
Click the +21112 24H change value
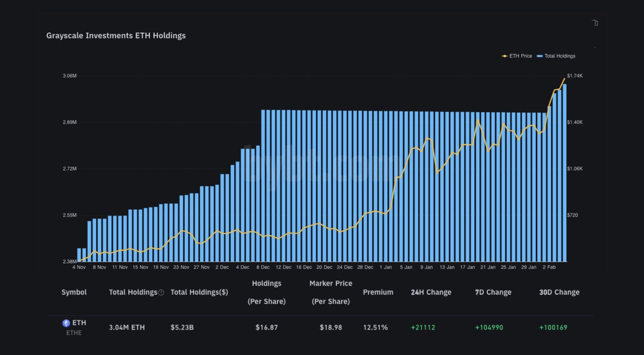click(423, 327)
